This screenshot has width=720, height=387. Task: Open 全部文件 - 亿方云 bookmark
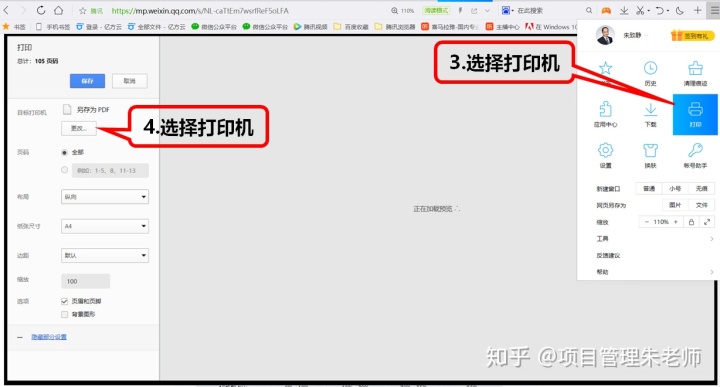pos(157,27)
